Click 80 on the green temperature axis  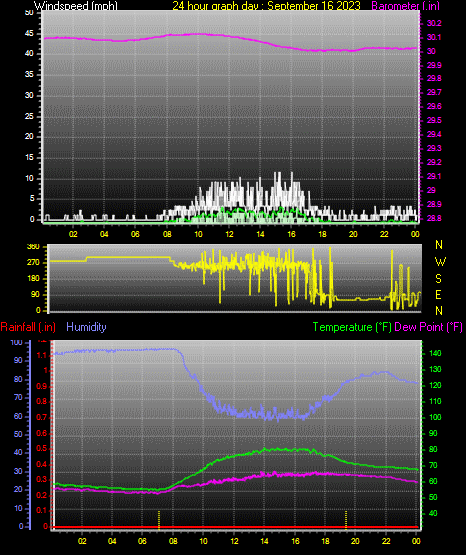click(x=433, y=450)
